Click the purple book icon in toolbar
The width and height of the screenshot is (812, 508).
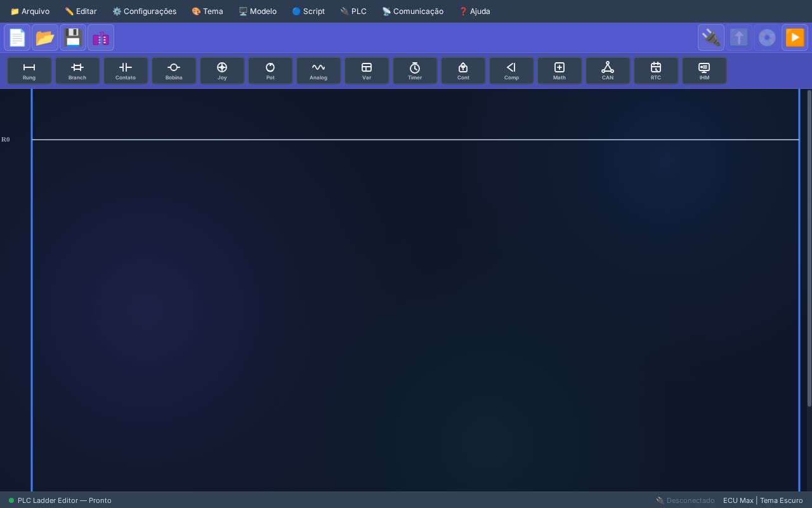point(101,37)
